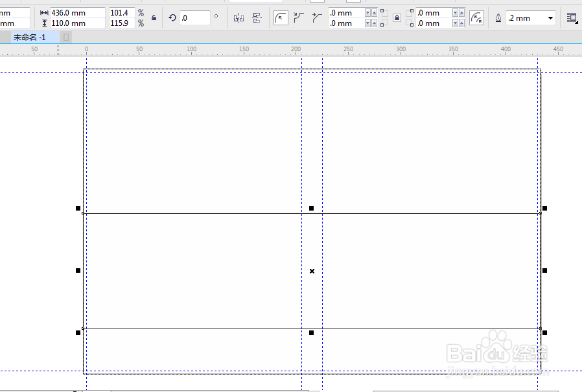Viewport: 582px width, 392px height.
Task: Click the bottom-middle selection handle
Action: [311, 332]
